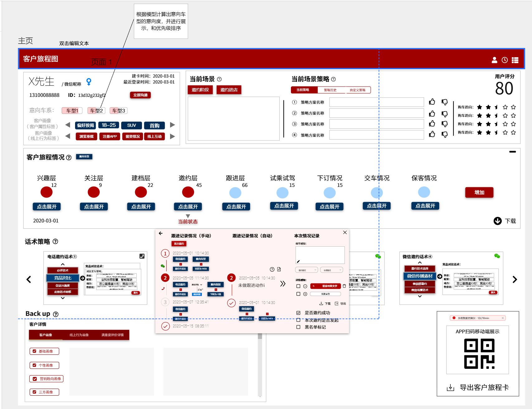
Task: Click the red 增加 button
Action: tap(479, 193)
